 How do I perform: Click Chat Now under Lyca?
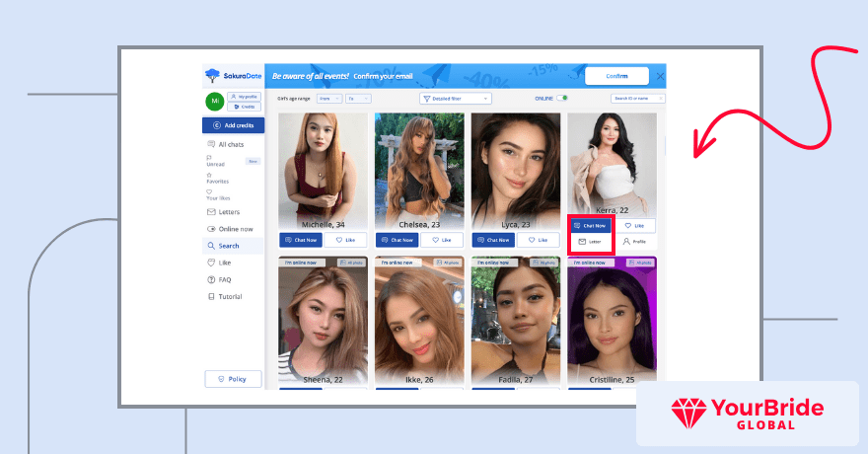[493, 240]
